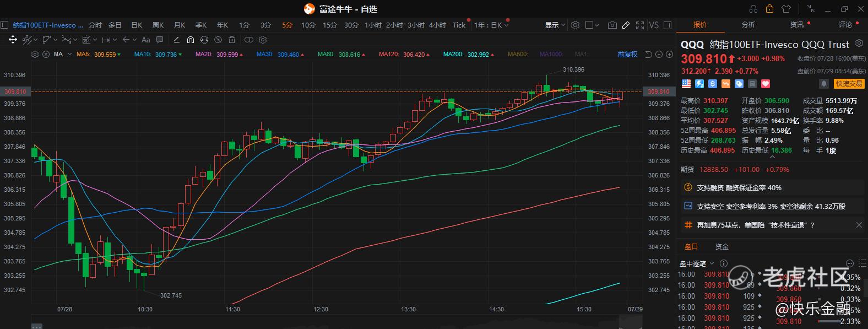Open customer service headphones icon

(753, 9)
